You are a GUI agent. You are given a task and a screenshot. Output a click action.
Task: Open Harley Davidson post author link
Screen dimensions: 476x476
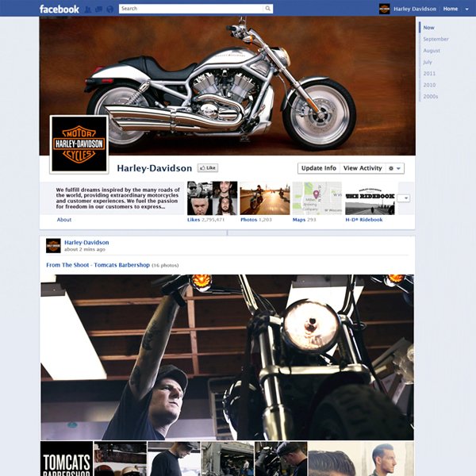coord(86,242)
